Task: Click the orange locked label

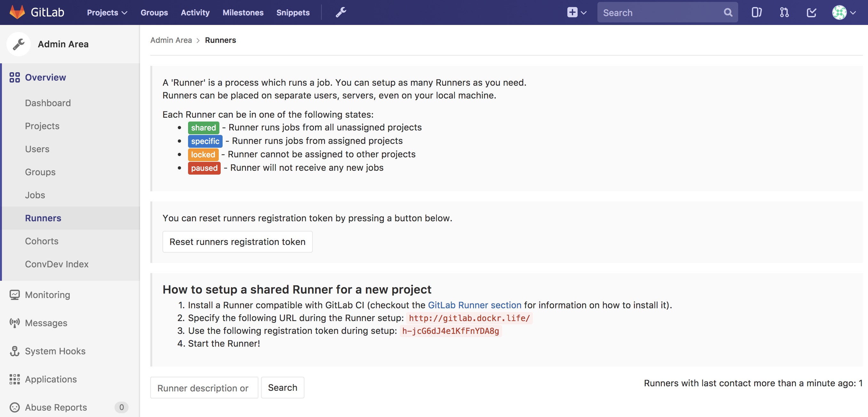Action: pyautogui.click(x=203, y=154)
